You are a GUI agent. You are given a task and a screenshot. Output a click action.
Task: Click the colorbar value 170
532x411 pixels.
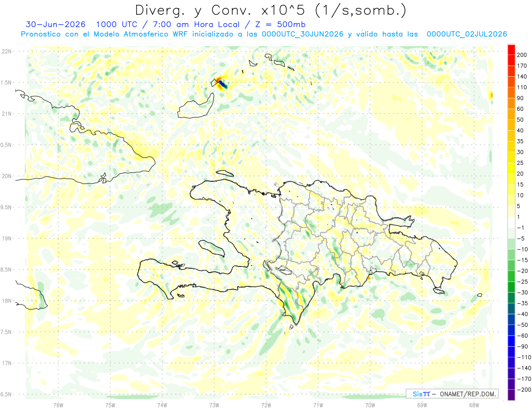click(x=522, y=66)
